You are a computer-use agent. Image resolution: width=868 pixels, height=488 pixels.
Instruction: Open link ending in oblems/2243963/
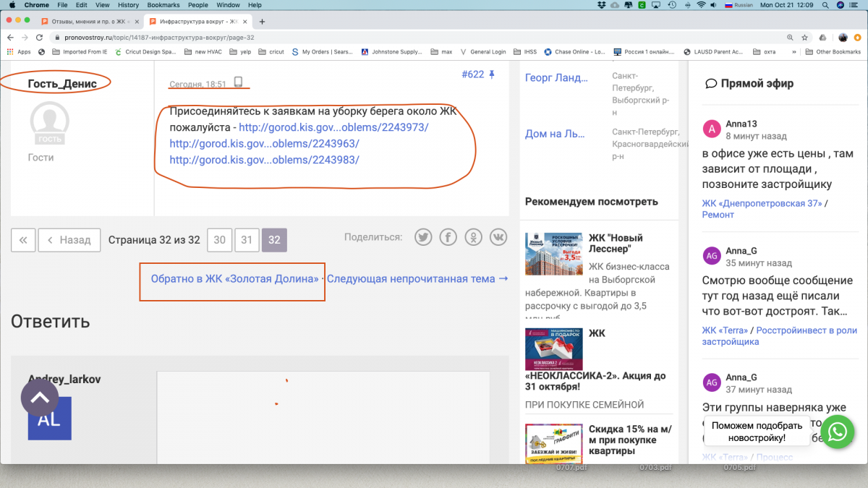point(264,143)
